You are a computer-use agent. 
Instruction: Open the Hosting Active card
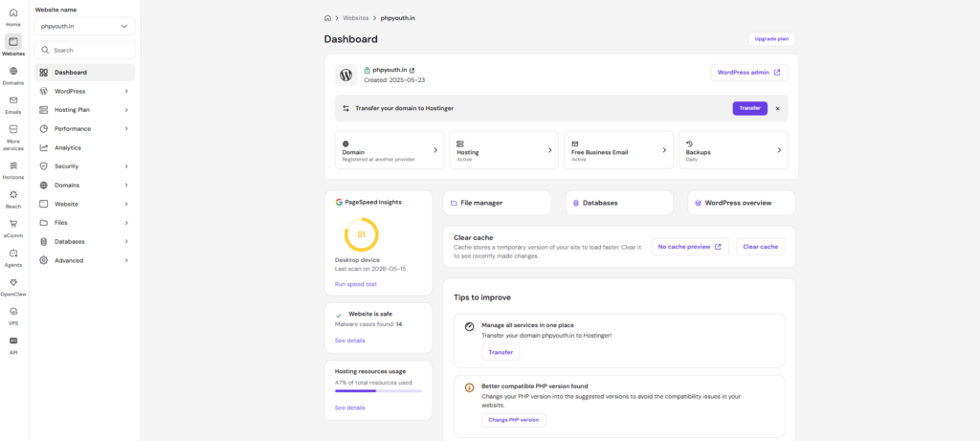coord(503,150)
